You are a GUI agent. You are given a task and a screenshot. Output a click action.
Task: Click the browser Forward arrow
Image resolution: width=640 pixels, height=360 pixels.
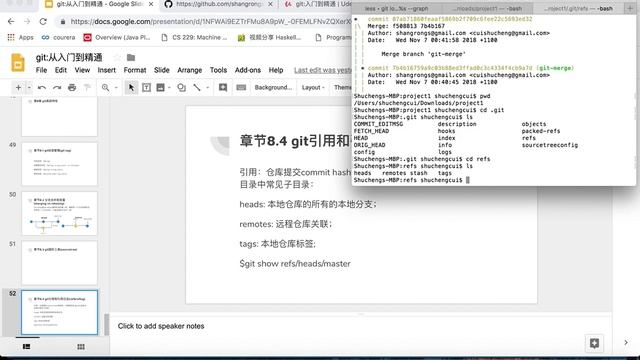tap(27, 21)
